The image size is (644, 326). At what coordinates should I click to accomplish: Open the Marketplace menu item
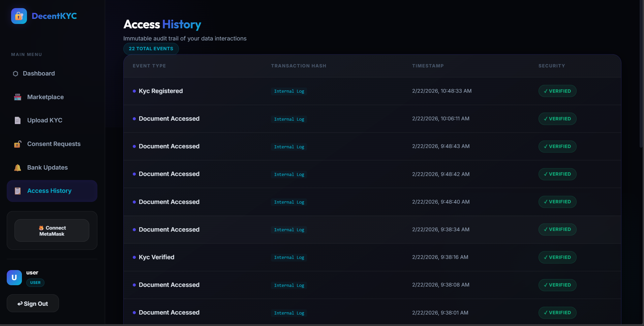click(x=45, y=97)
